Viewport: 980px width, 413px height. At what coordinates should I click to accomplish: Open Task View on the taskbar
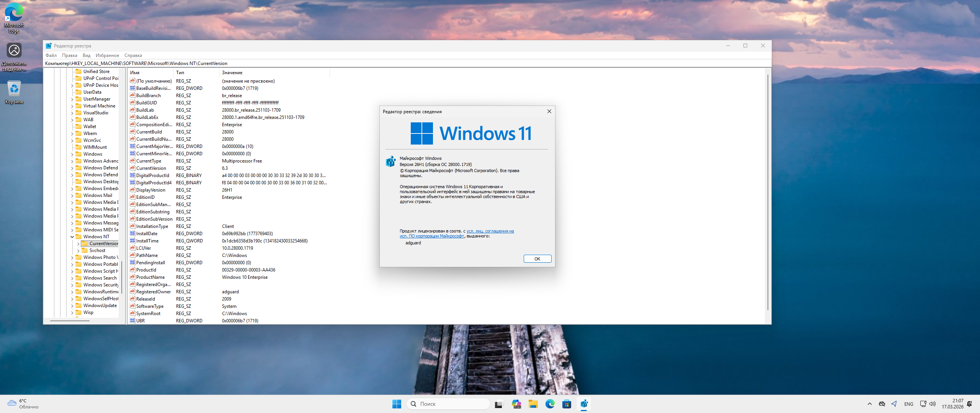[498, 404]
